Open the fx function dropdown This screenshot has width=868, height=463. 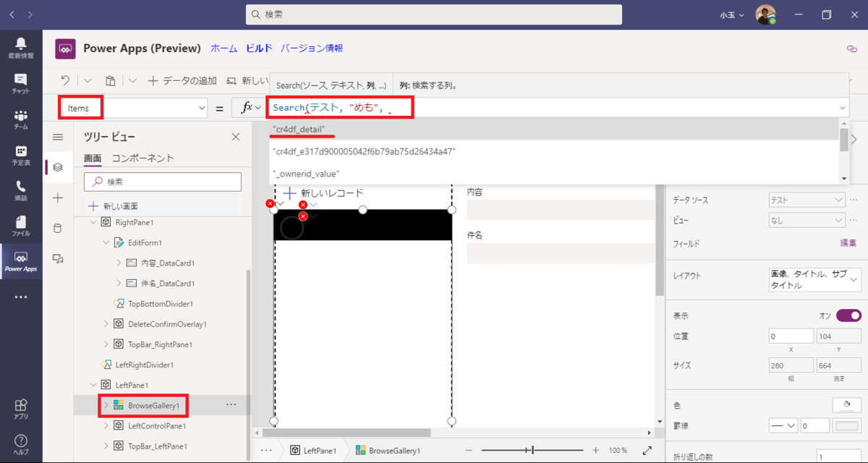pos(250,108)
